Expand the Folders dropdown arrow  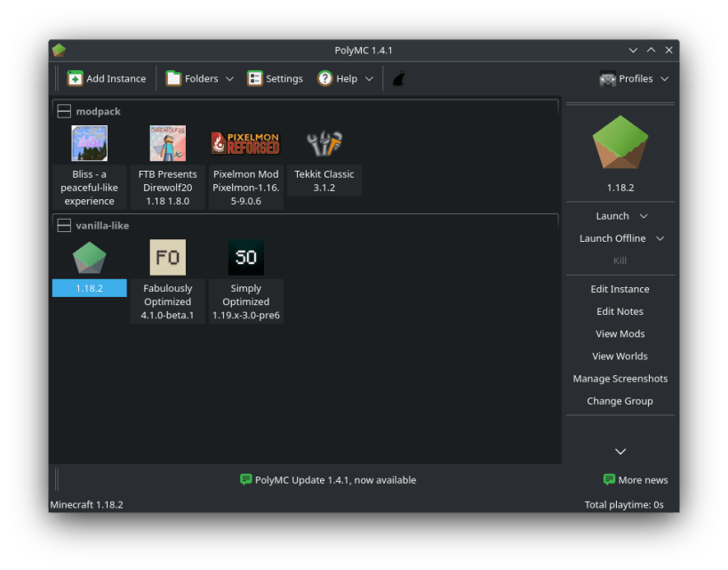click(x=229, y=79)
